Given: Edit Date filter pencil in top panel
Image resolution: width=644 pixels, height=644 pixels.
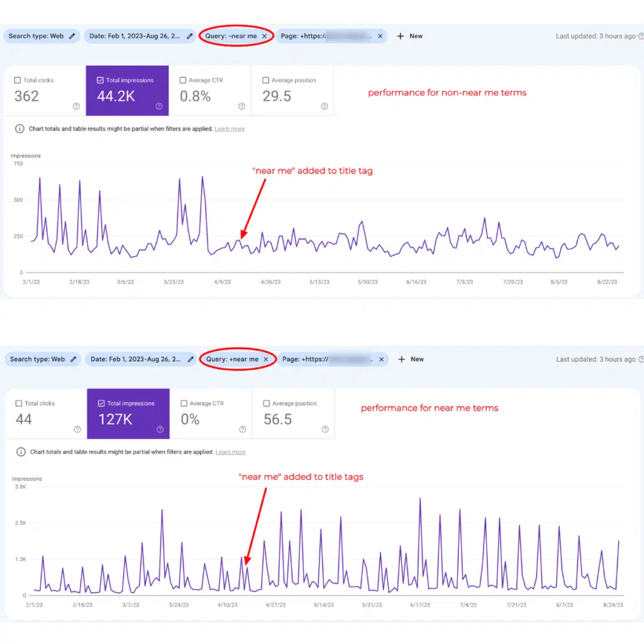Looking at the screenshot, I should click(189, 36).
